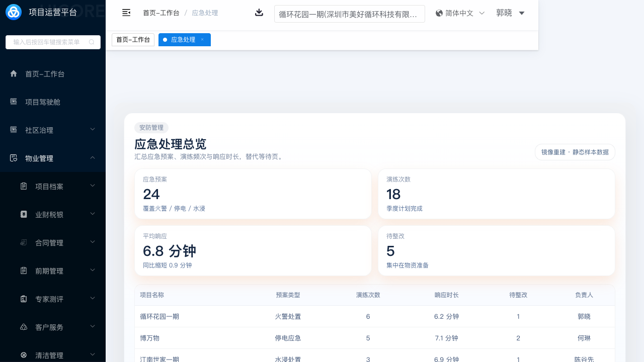Click the globe language icon
Image resolution: width=644 pixels, height=362 pixels.
(439, 13)
